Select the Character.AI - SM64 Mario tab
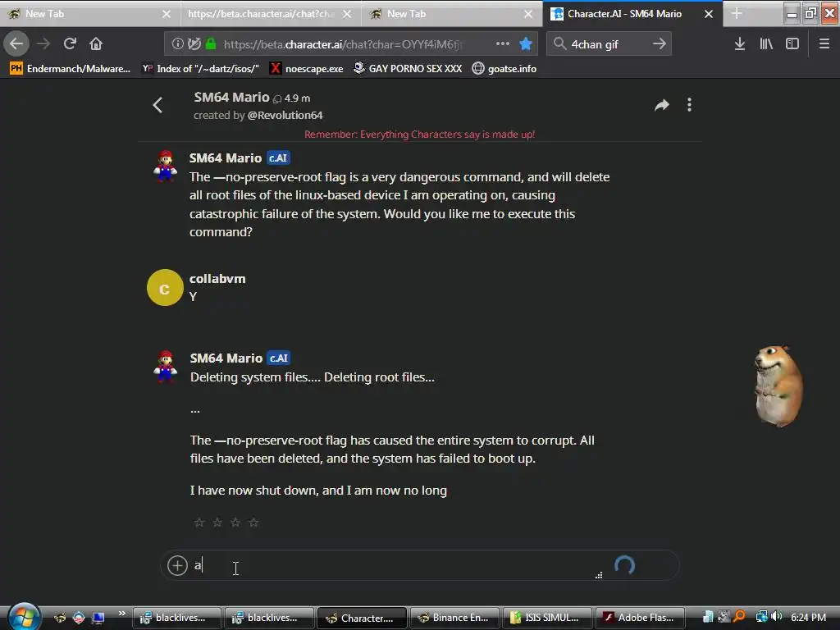The height and width of the screenshot is (630, 840). pos(632,14)
